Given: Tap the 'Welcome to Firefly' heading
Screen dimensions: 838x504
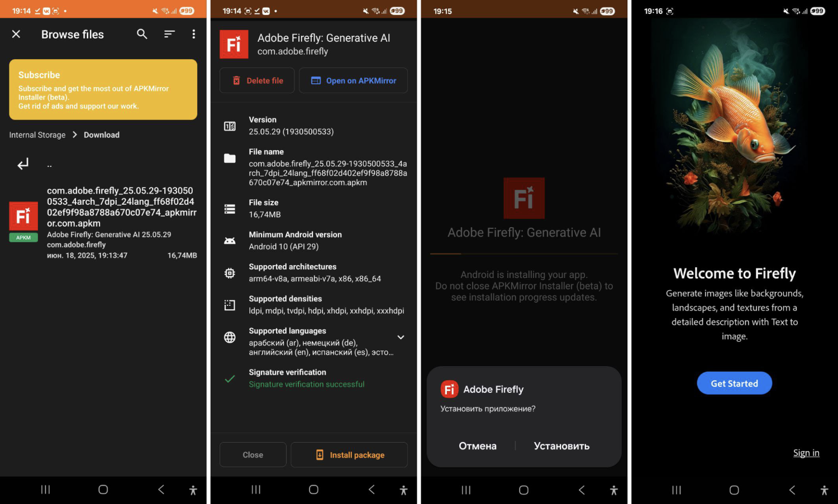Looking at the screenshot, I should click(735, 273).
